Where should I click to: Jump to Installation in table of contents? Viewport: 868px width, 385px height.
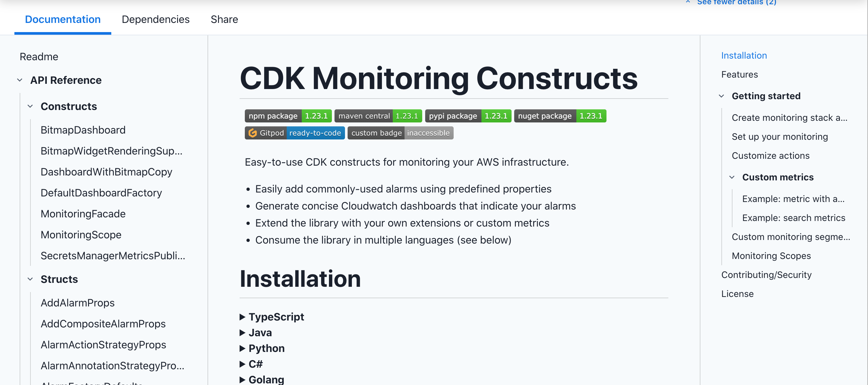point(744,56)
